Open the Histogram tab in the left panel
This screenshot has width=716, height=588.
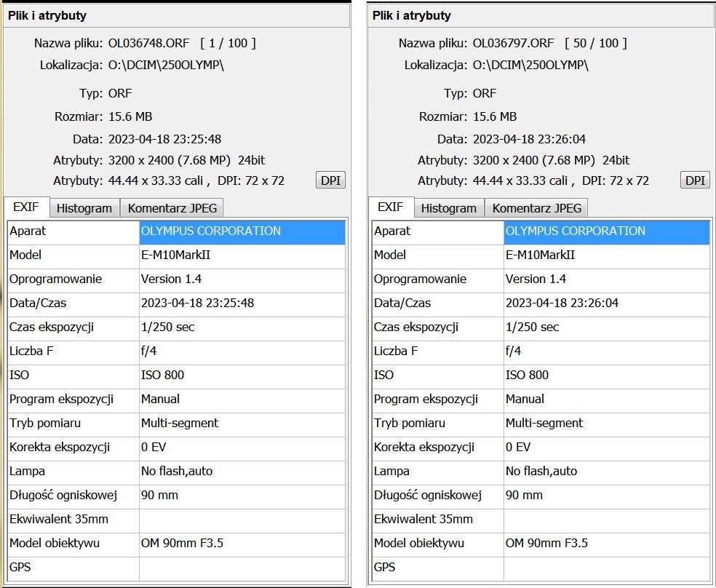(x=84, y=208)
